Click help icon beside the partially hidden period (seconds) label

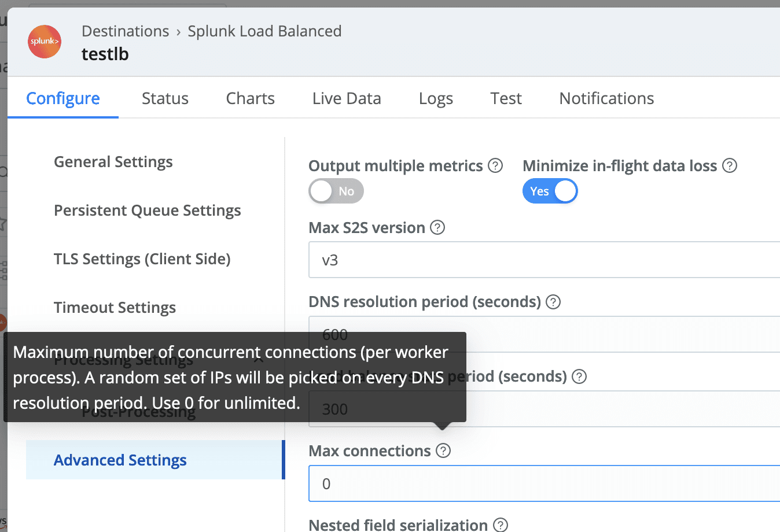click(x=579, y=377)
